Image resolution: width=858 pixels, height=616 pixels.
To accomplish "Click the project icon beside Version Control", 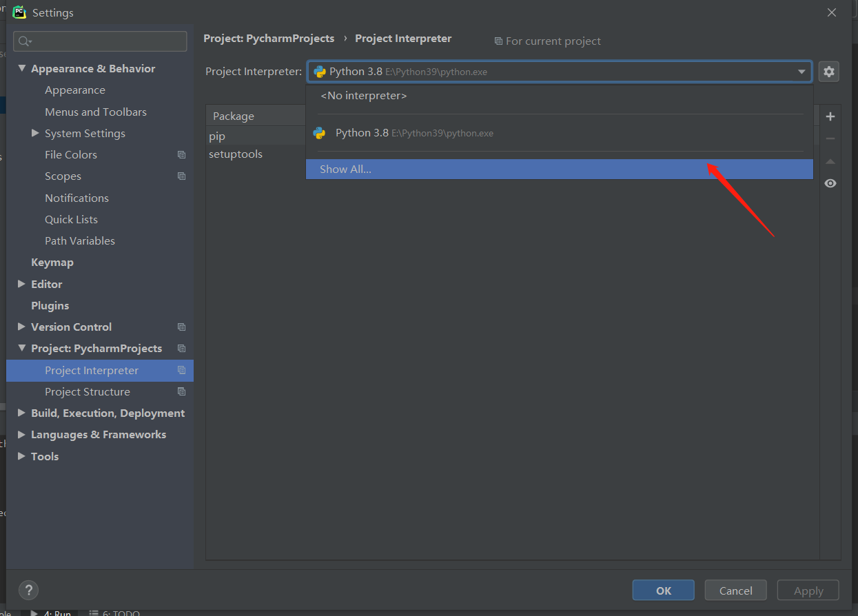I will (x=182, y=327).
